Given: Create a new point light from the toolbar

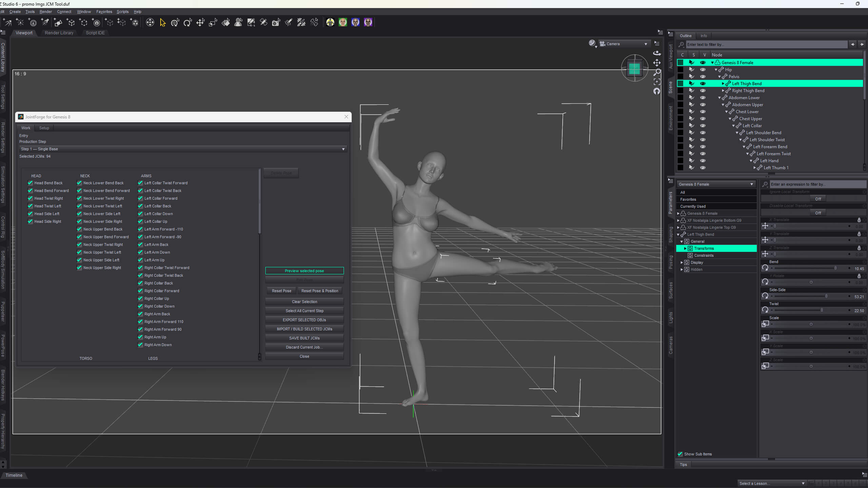Looking at the screenshot, I should [x=20, y=22].
